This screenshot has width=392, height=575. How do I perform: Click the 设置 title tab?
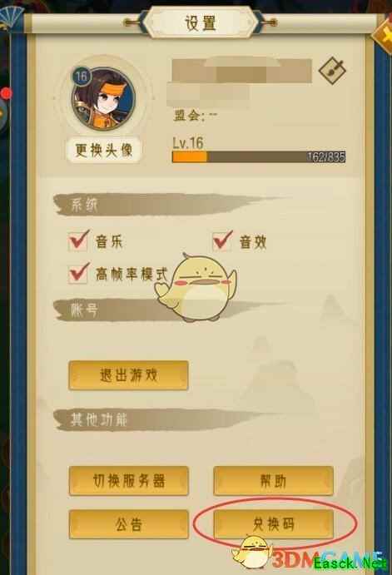point(201,23)
